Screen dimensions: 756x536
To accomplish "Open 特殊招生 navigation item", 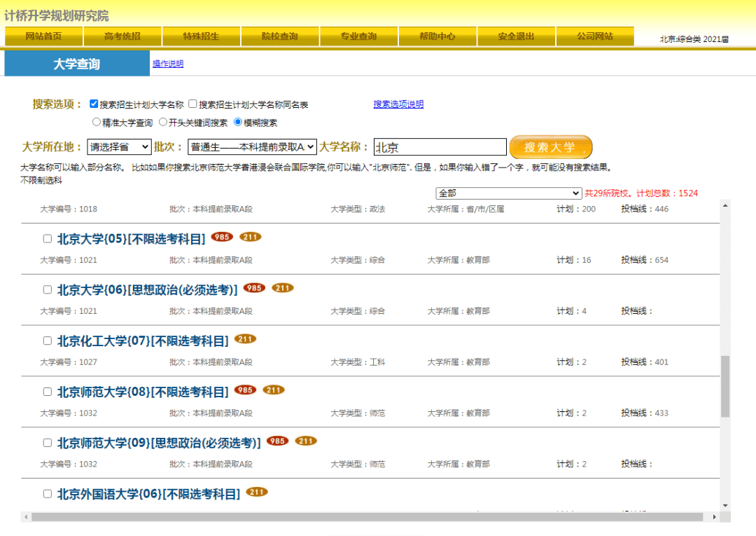I will pos(201,36).
